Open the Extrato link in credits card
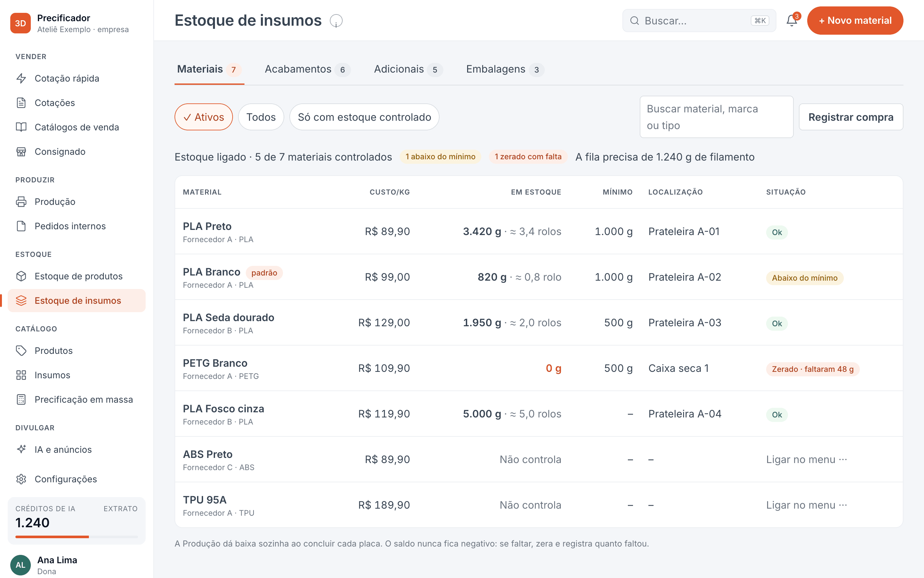Image resolution: width=924 pixels, height=578 pixels. (120, 508)
